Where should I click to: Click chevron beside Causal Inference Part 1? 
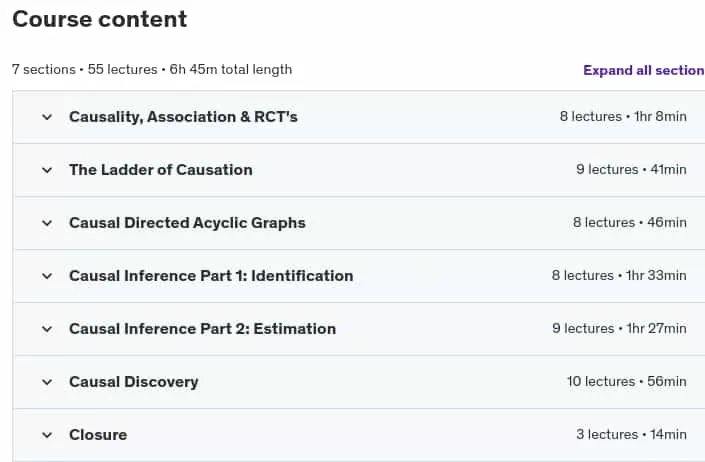point(47,276)
